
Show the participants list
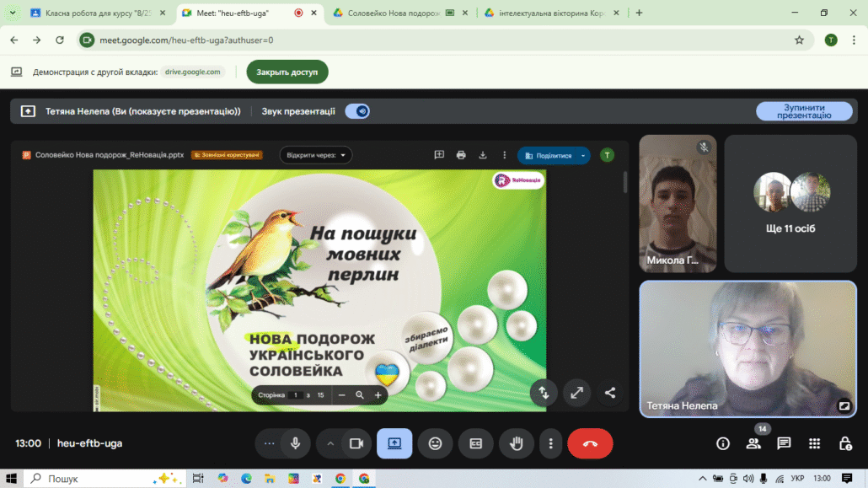point(753,443)
